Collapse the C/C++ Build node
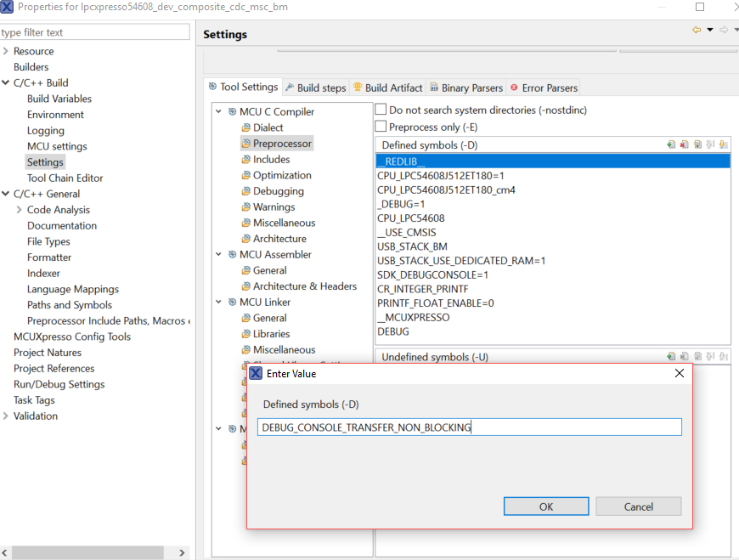Image resolution: width=739 pixels, height=560 pixels. pos(6,82)
